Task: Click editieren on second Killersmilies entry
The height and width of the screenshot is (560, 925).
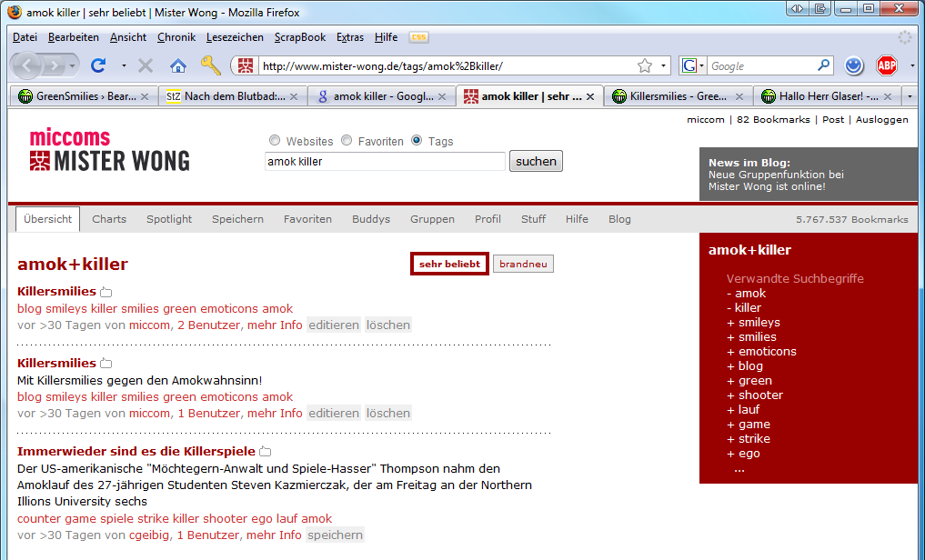Action: pyautogui.click(x=334, y=414)
